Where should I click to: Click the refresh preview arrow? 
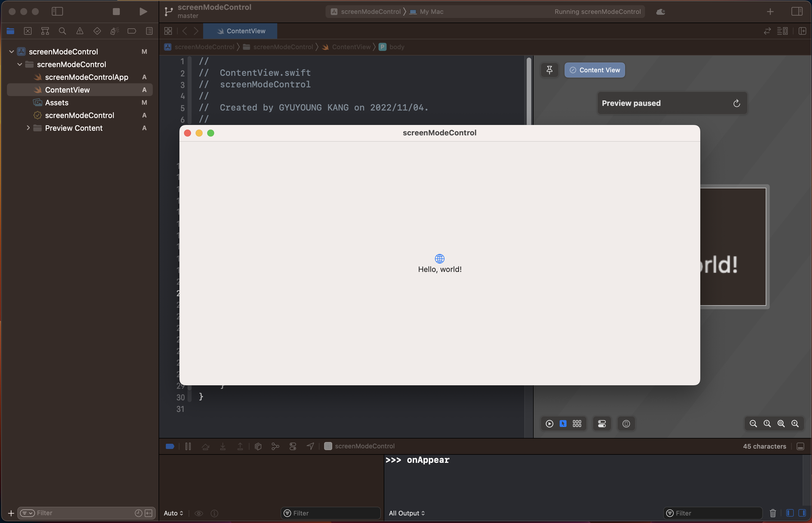coord(736,103)
